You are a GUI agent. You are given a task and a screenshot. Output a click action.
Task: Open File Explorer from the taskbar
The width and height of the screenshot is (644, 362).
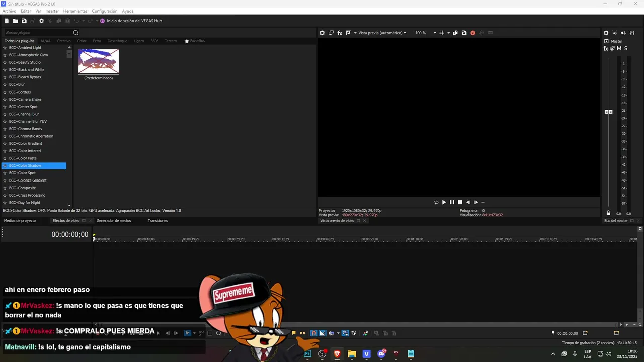point(352,354)
